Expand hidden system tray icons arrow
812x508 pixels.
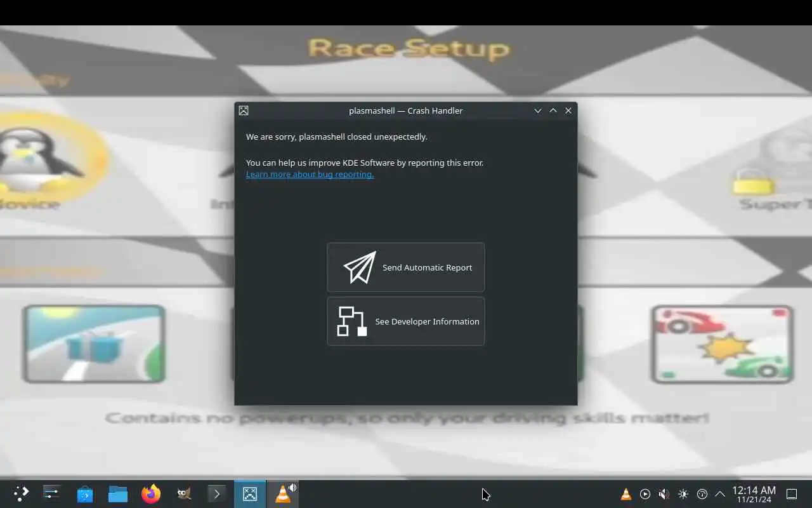720,494
